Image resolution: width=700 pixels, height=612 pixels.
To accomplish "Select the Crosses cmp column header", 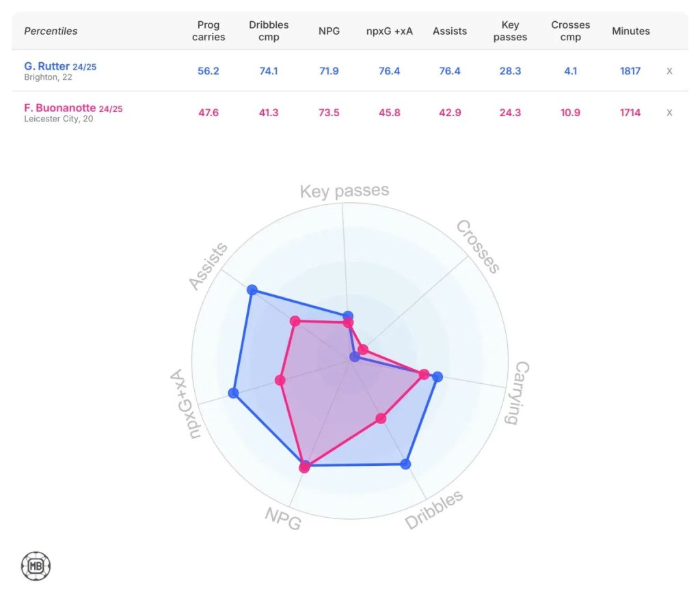I will (x=570, y=31).
